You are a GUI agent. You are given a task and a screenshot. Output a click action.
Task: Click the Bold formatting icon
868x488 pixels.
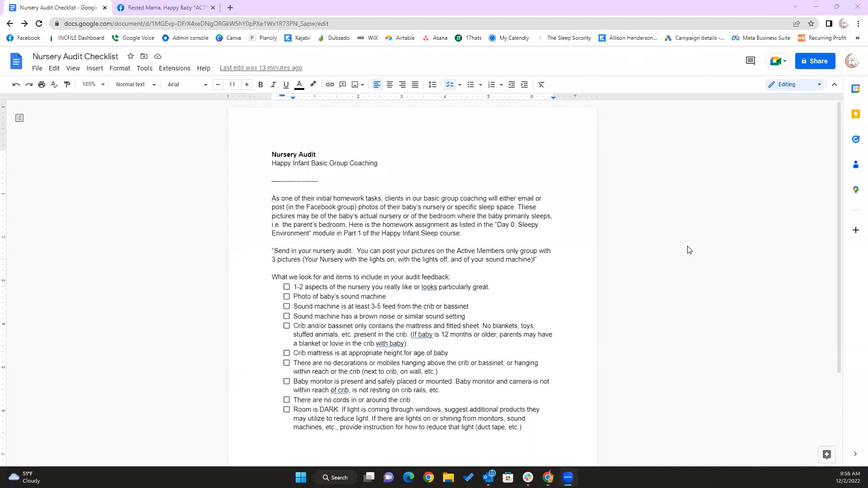click(260, 84)
